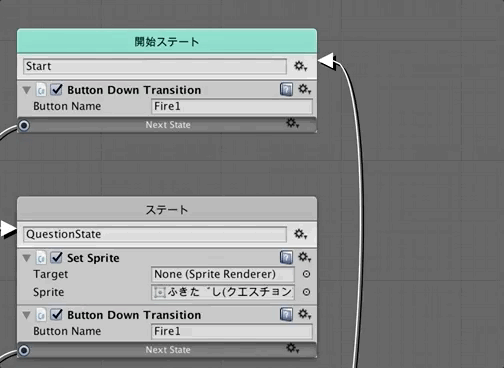This screenshot has width=504, height=368.
Task: Click Next State label in Start state
Action: (168, 125)
